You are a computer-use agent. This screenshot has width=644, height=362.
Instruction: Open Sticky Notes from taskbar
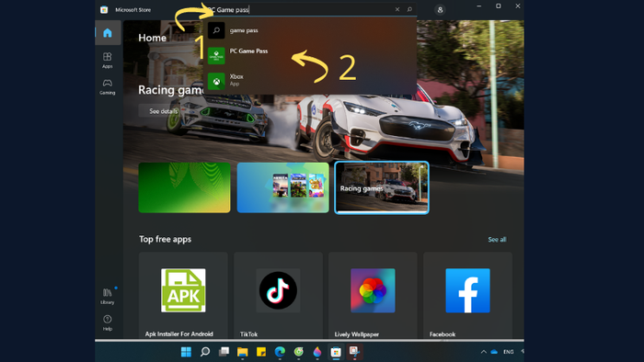(x=261, y=352)
